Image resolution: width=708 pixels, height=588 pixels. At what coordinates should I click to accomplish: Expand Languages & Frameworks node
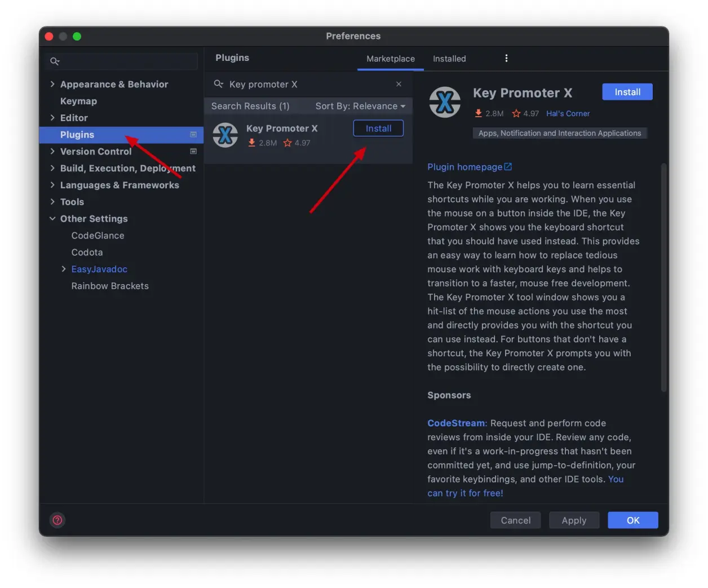click(x=52, y=185)
